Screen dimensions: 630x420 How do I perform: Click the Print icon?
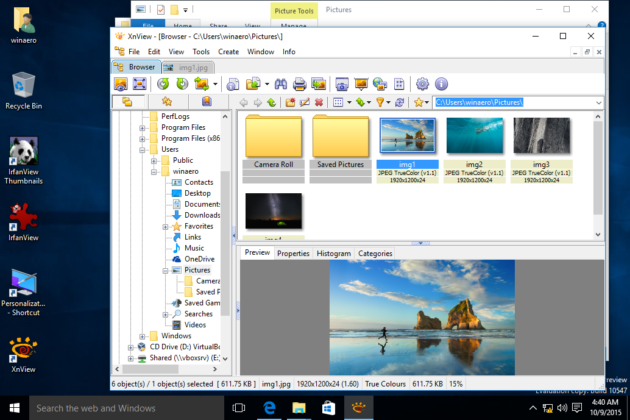299,84
